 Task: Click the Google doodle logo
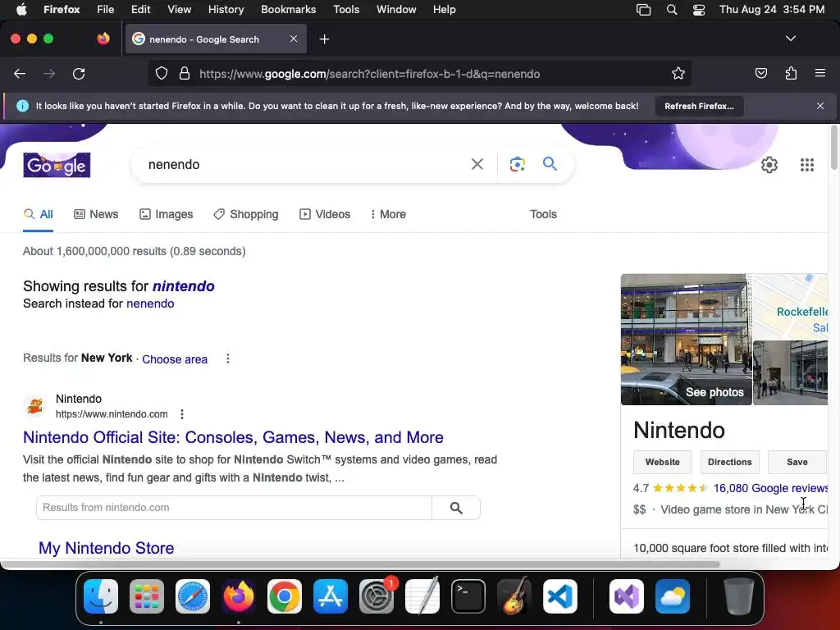click(57, 165)
